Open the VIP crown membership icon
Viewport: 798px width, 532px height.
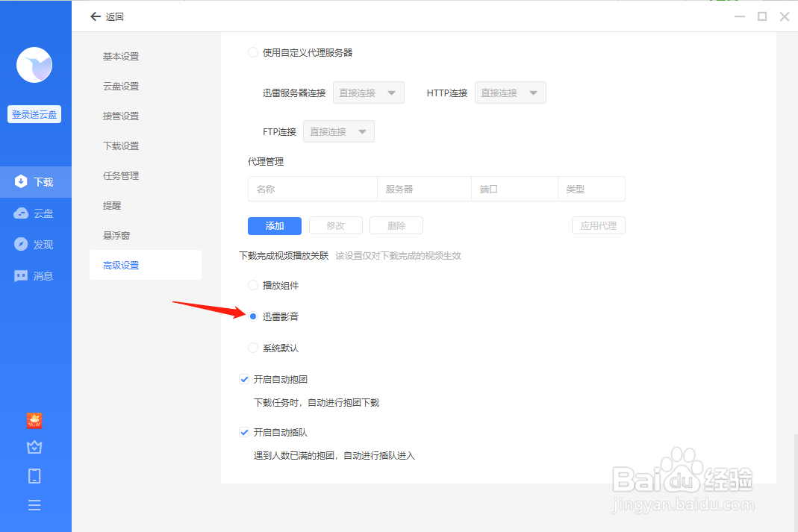[34, 447]
